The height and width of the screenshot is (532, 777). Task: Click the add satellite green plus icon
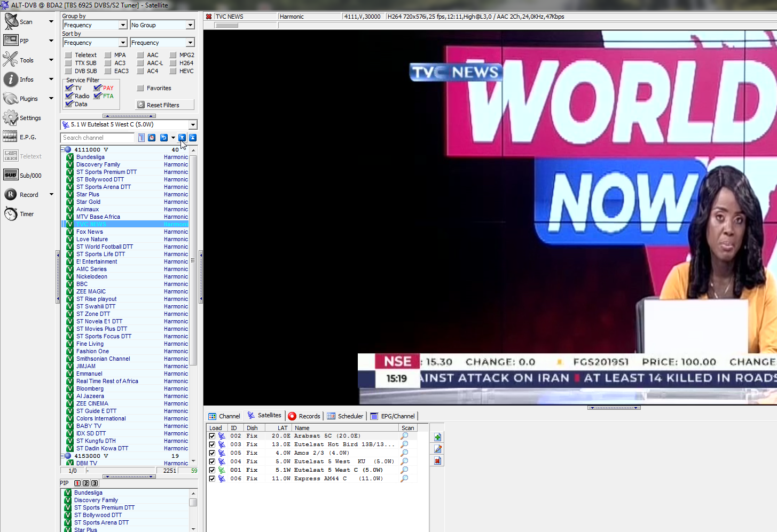click(438, 438)
